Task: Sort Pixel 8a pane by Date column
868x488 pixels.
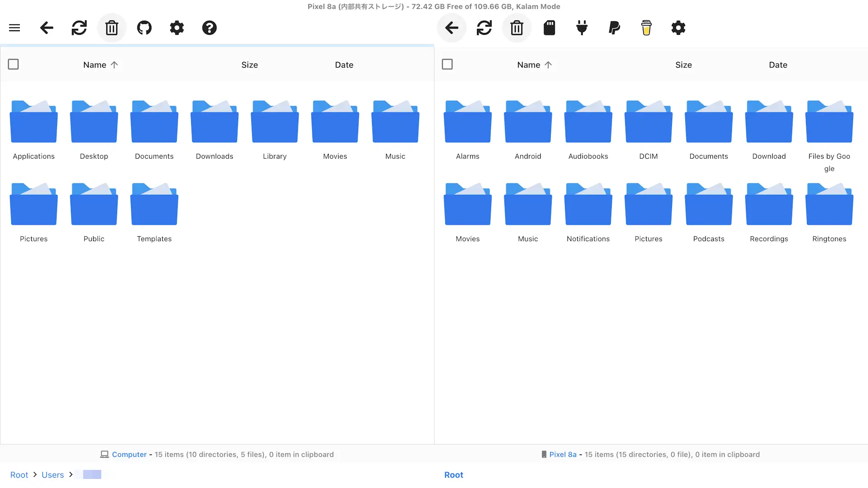Action: 778,65
